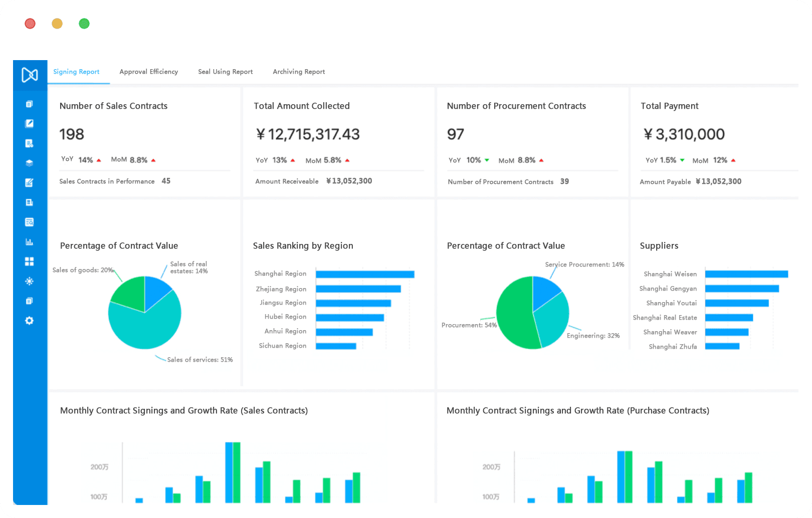
Task: Open the document-with-clock sidebar icon
Action: (30, 143)
